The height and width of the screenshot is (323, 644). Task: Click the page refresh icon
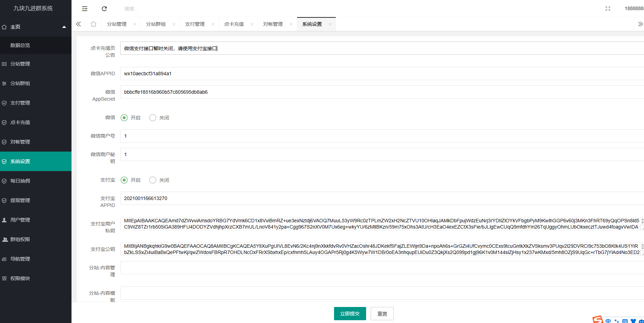click(104, 9)
